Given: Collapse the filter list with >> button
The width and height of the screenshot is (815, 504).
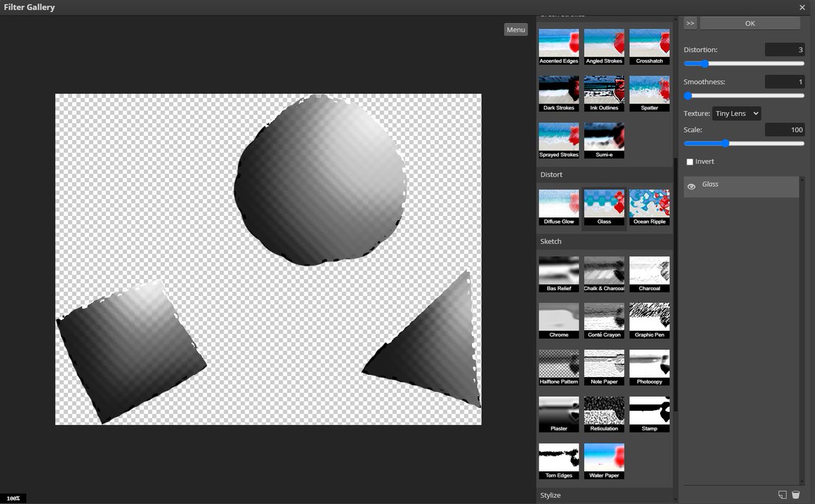Looking at the screenshot, I should point(690,23).
